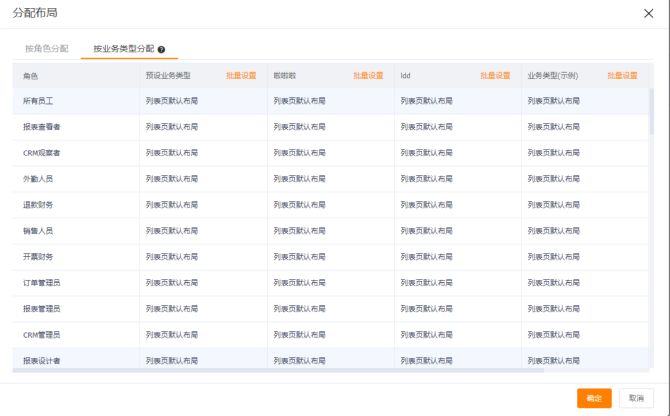
Task: Click the help icon beside 按业务类型分配
Action: click(x=161, y=48)
